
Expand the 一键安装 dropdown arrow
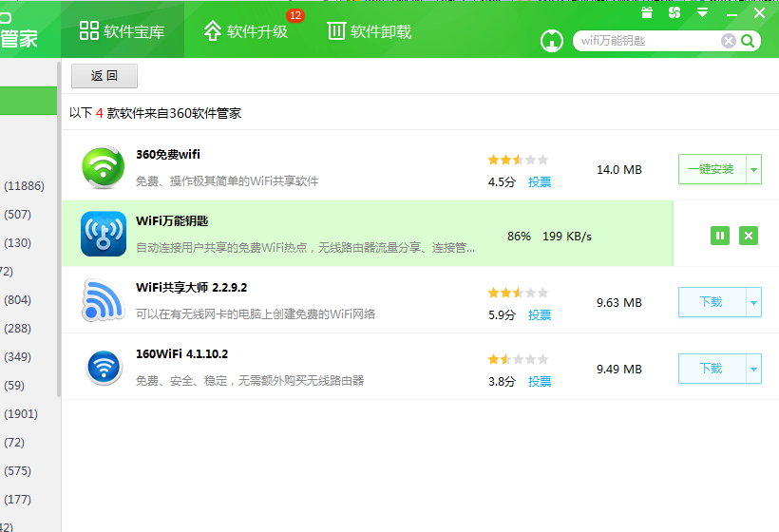[753, 169]
